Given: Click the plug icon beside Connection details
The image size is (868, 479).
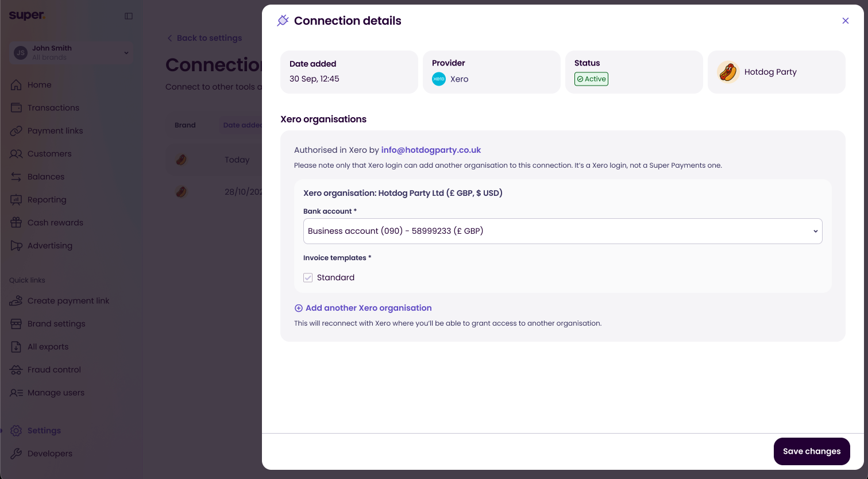Looking at the screenshot, I should 283,21.
